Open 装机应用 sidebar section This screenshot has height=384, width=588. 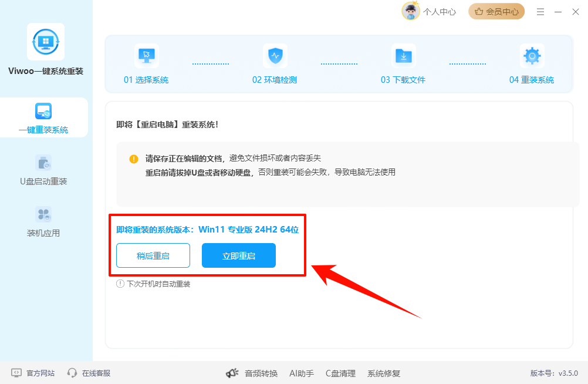[x=43, y=222]
